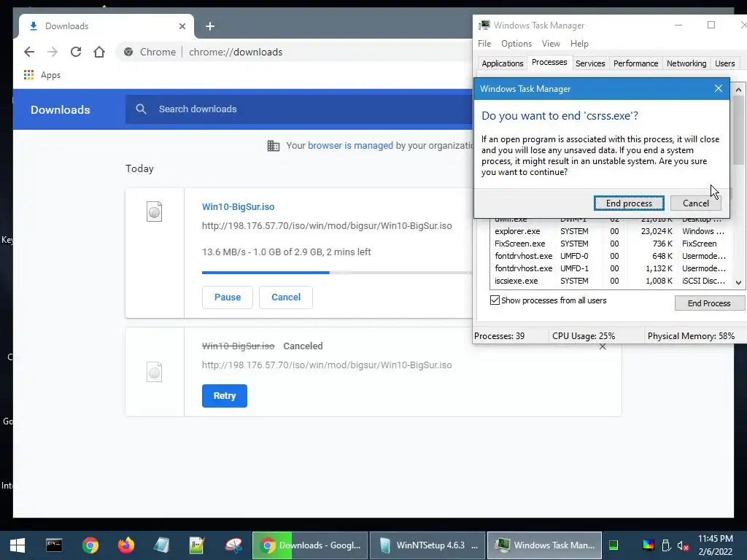747x560 pixels.
Task: Switch to WinNTSetup 4.6.3 taskbar button
Action: click(427, 545)
